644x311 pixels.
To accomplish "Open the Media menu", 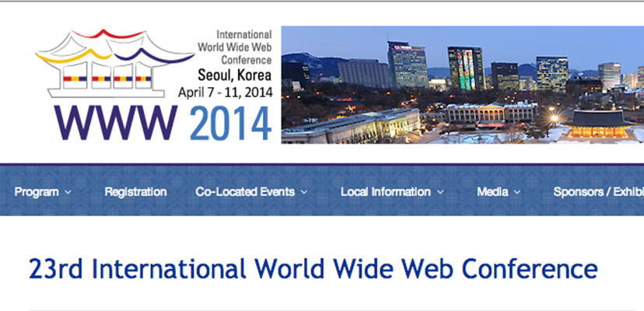I will tap(493, 192).
